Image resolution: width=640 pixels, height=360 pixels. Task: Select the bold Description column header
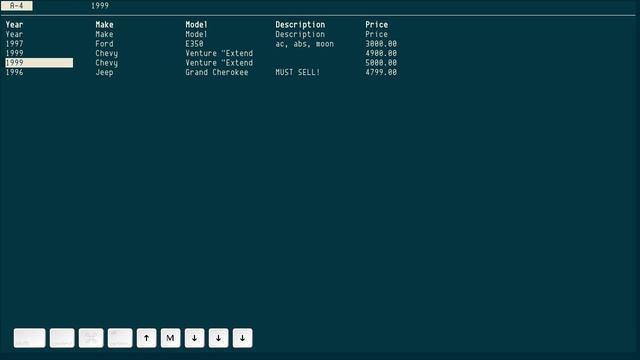point(300,24)
